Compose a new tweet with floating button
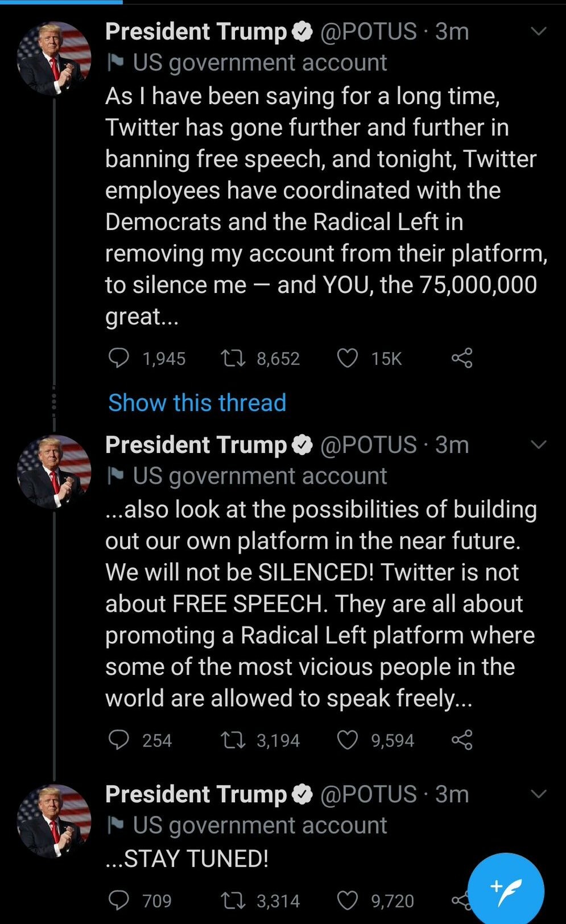 point(506,890)
